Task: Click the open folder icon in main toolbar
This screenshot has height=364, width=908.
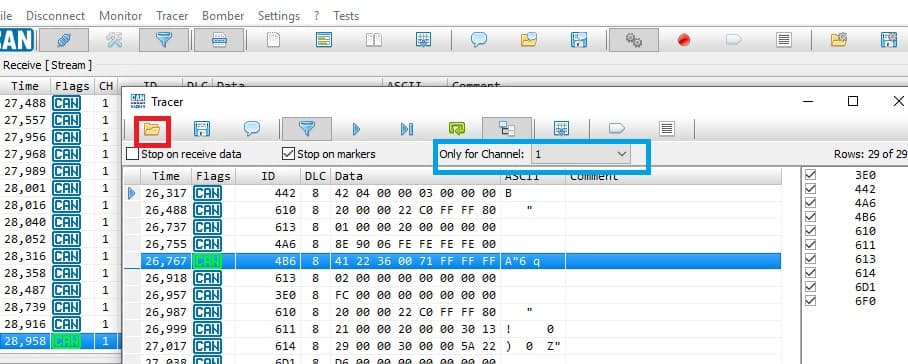Action: click(x=529, y=40)
